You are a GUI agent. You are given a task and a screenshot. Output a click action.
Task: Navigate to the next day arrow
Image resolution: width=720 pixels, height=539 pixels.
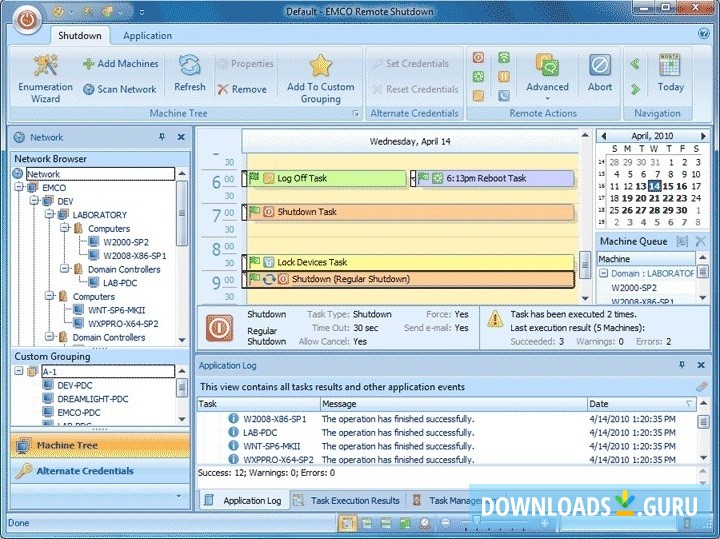coord(636,89)
